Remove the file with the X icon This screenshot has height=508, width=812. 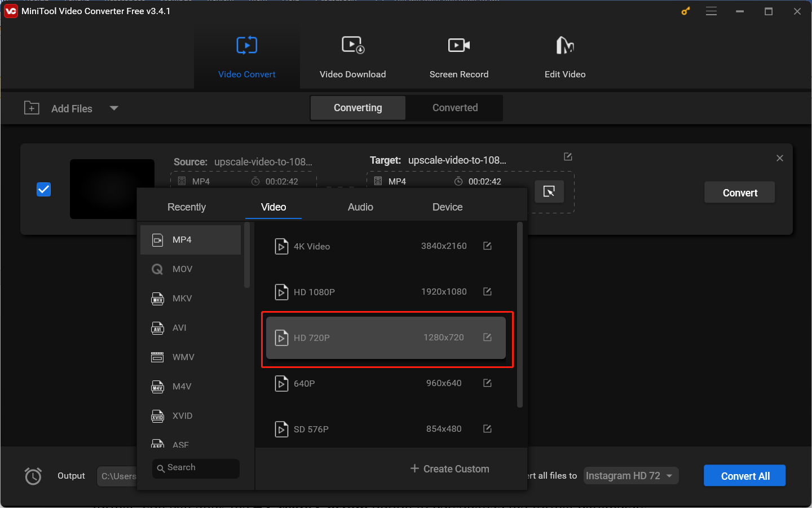pos(780,158)
